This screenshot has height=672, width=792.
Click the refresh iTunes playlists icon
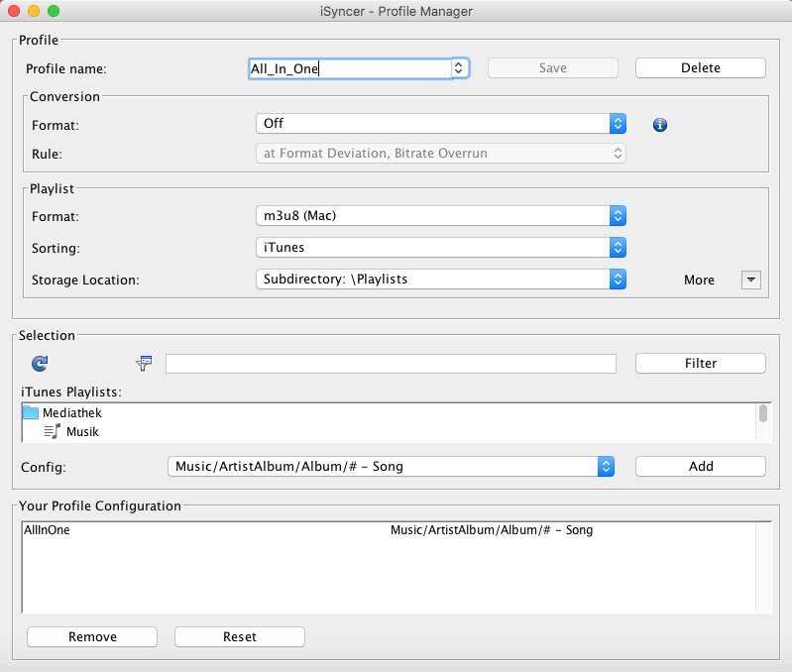coord(40,363)
